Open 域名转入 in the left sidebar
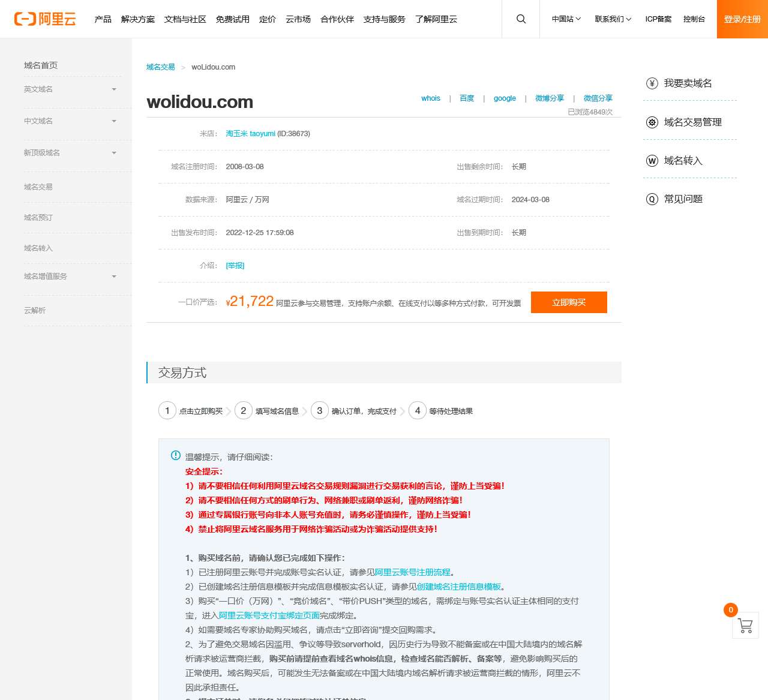This screenshot has height=700, width=768. coord(38,248)
